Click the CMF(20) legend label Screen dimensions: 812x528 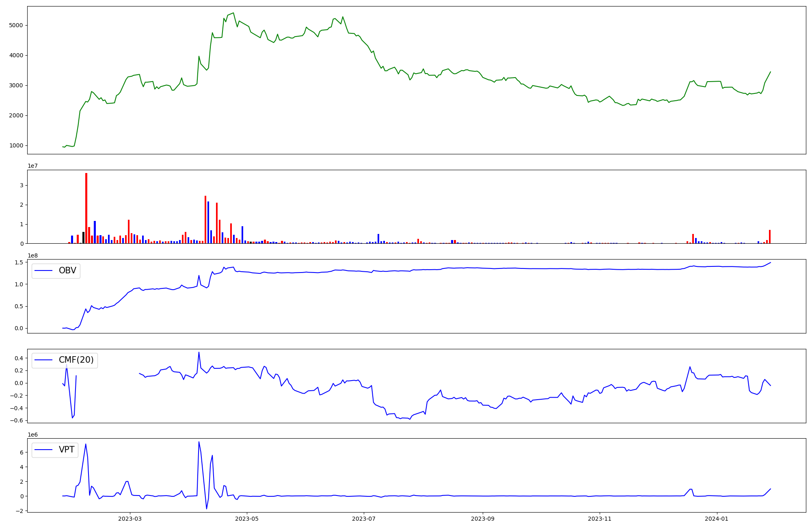pos(76,360)
